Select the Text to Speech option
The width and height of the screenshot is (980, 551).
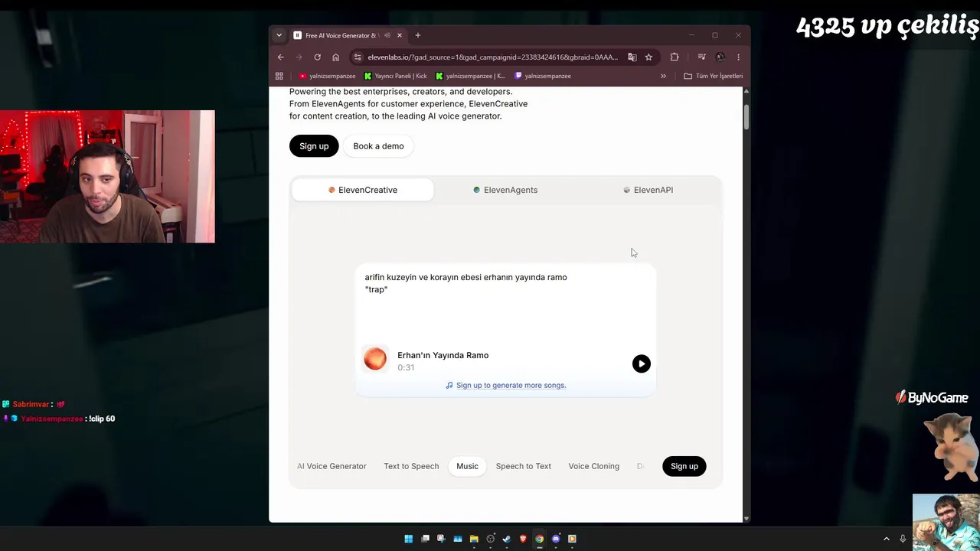411,466
